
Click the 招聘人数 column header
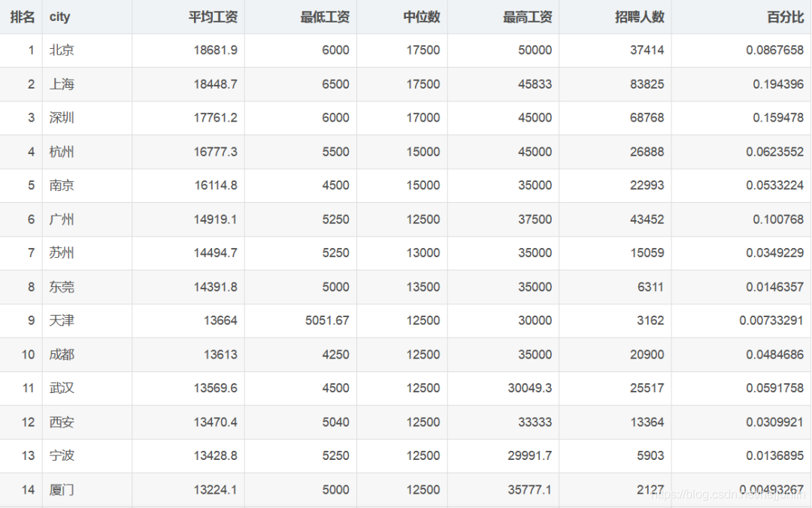coord(640,17)
